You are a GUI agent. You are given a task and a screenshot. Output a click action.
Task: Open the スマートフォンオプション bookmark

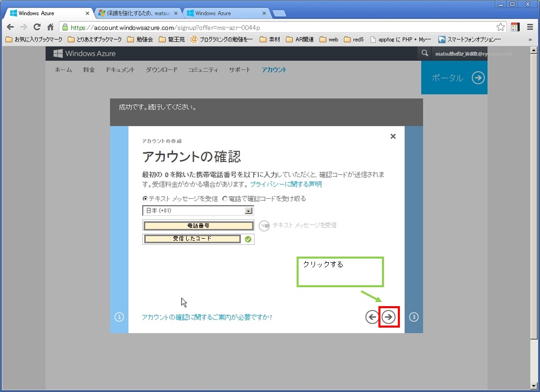click(x=469, y=39)
